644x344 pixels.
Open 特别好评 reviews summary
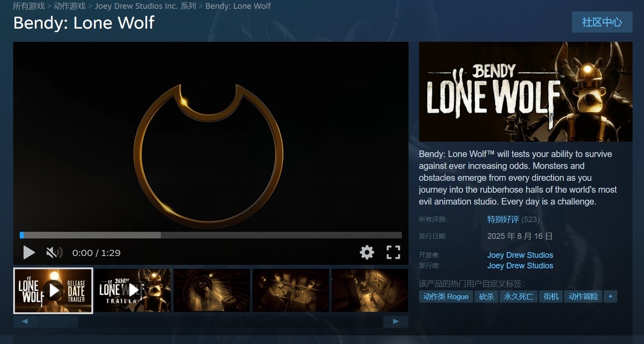coord(503,220)
